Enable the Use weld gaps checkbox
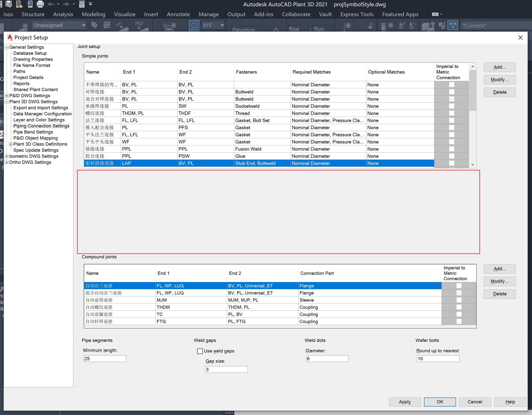This screenshot has height=415, width=532. (x=200, y=351)
